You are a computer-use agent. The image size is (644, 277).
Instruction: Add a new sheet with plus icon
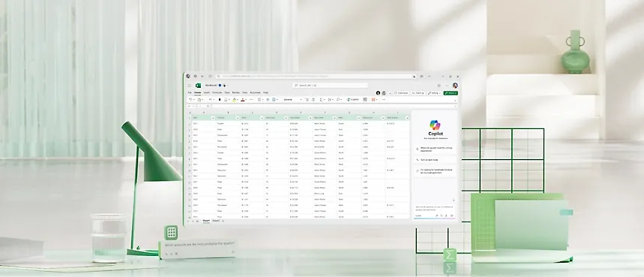223,221
